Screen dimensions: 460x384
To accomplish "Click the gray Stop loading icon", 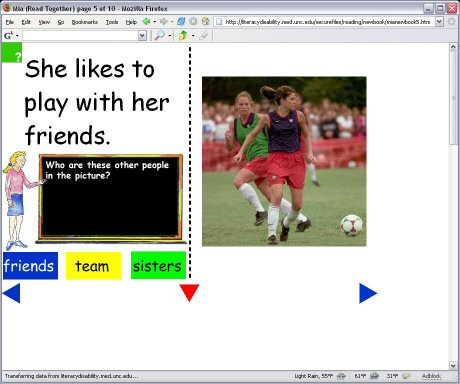I will coord(193,22).
